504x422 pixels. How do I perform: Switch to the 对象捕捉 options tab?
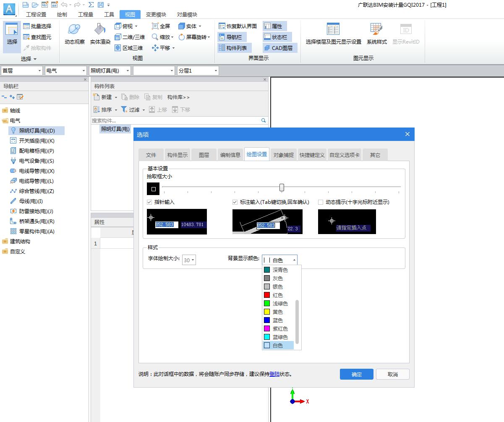coord(283,155)
